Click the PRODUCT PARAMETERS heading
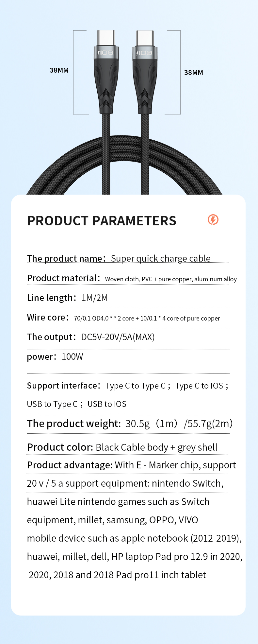The image size is (258, 644). click(x=102, y=221)
